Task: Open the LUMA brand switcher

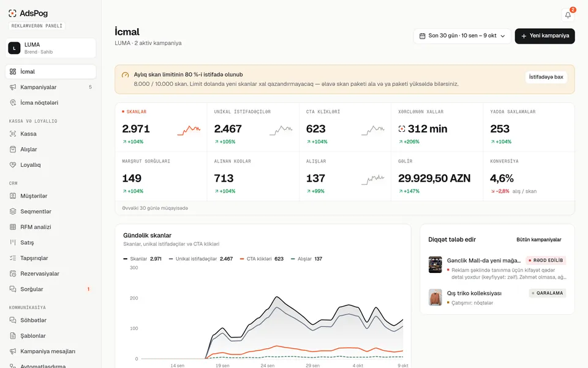Action: (x=51, y=48)
